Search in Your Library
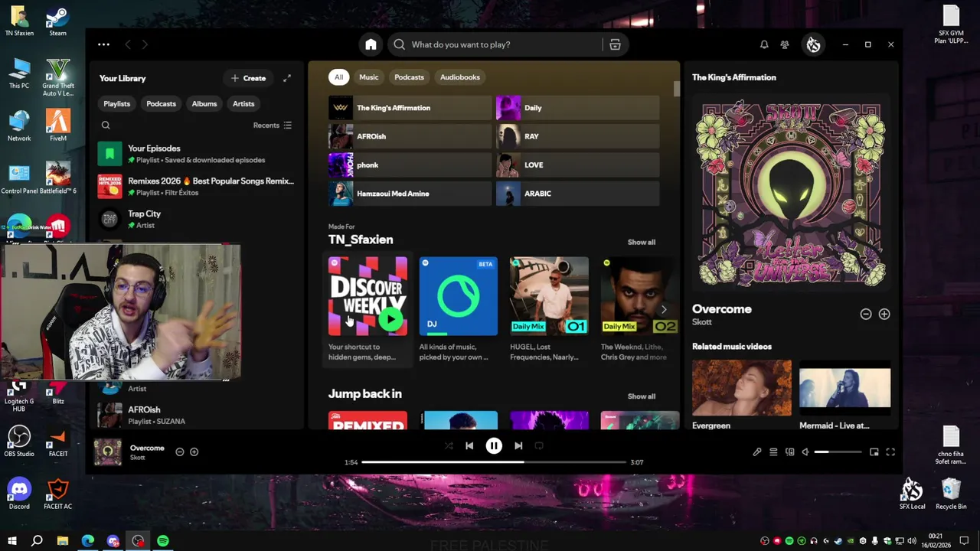The height and width of the screenshot is (551, 980). (106, 126)
